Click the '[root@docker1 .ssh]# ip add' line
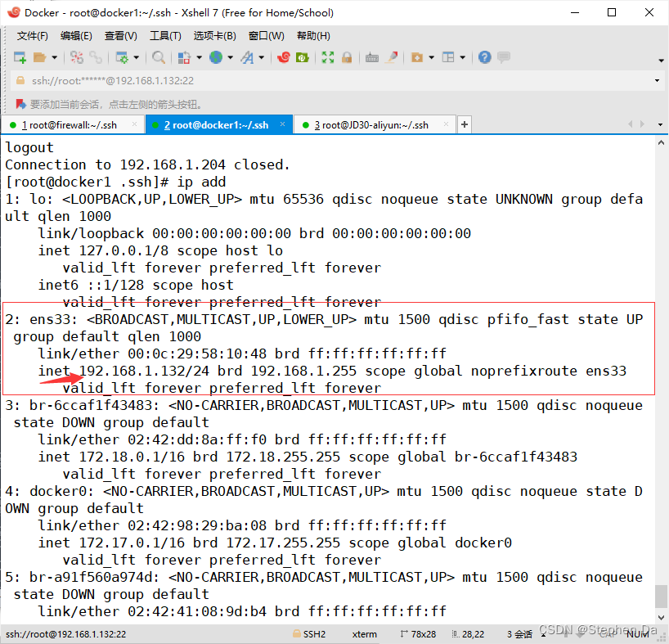This screenshot has width=669, height=644. point(115,182)
